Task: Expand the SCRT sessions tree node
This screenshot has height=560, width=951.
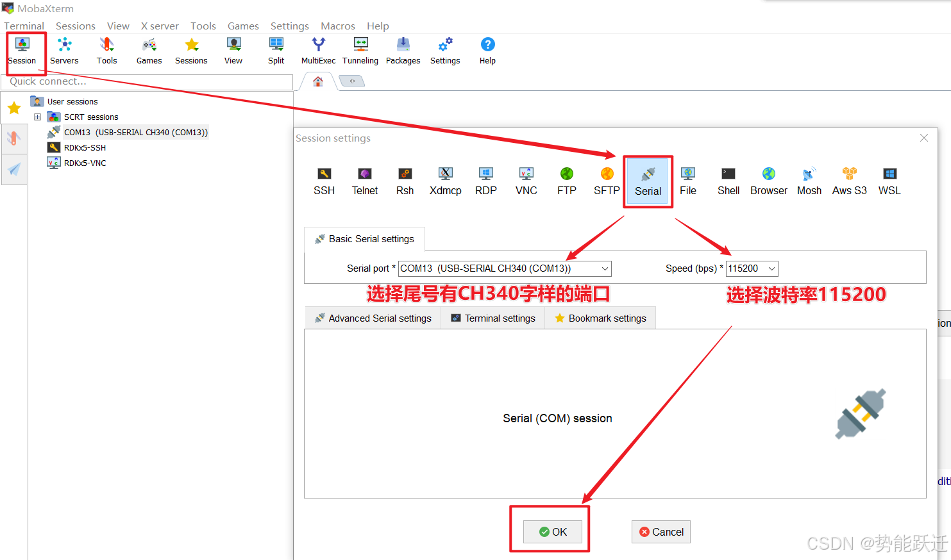Action: pos(37,117)
